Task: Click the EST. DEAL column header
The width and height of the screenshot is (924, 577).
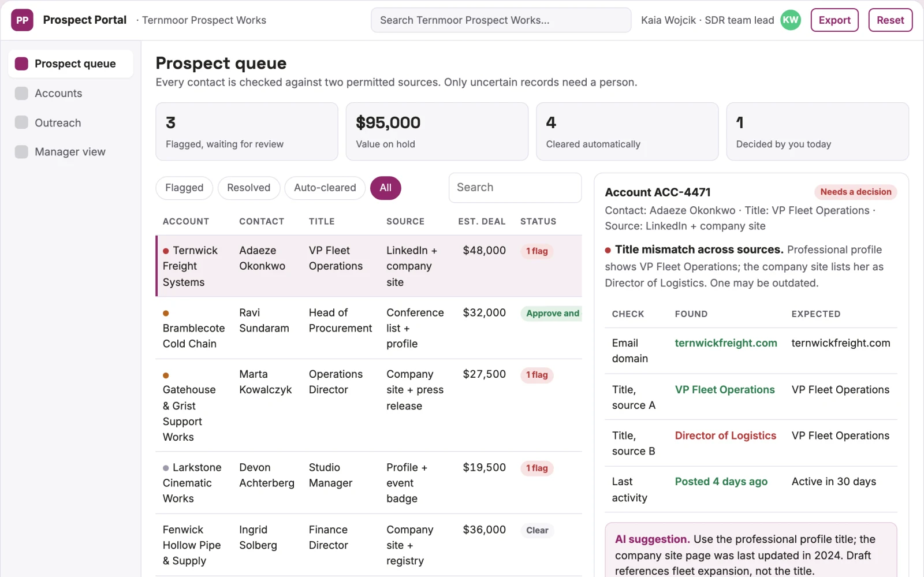Action: click(482, 221)
